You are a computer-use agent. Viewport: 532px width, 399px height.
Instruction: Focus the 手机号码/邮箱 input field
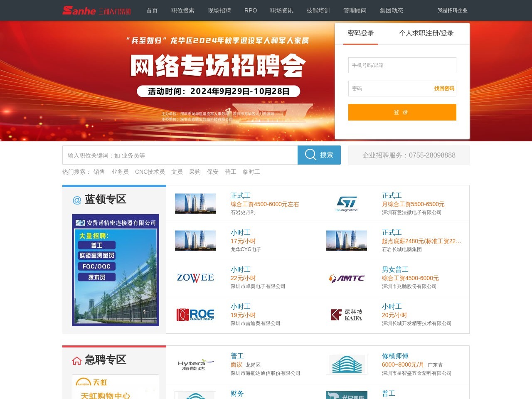click(x=402, y=65)
